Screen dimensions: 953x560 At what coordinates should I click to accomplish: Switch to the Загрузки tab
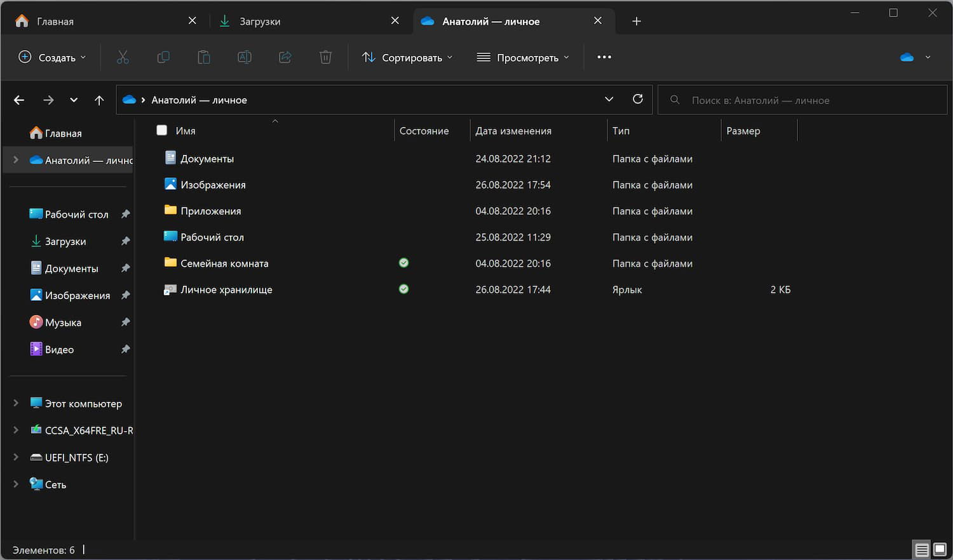pyautogui.click(x=259, y=21)
